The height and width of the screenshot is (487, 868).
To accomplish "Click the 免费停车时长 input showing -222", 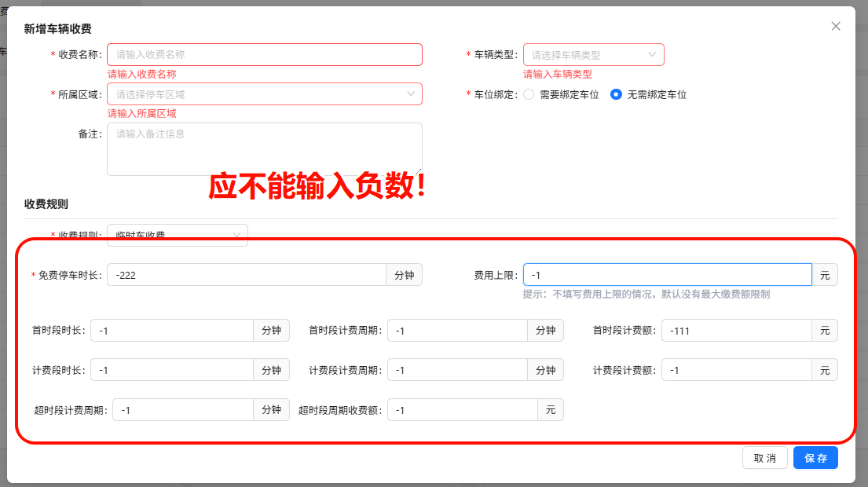I will click(x=246, y=274).
